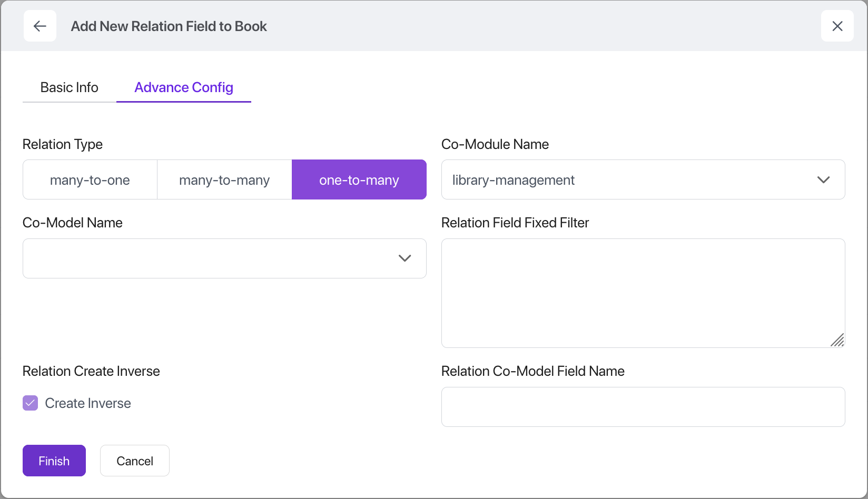Grab the Fixed Filter textarea resize handle

point(837,341)
